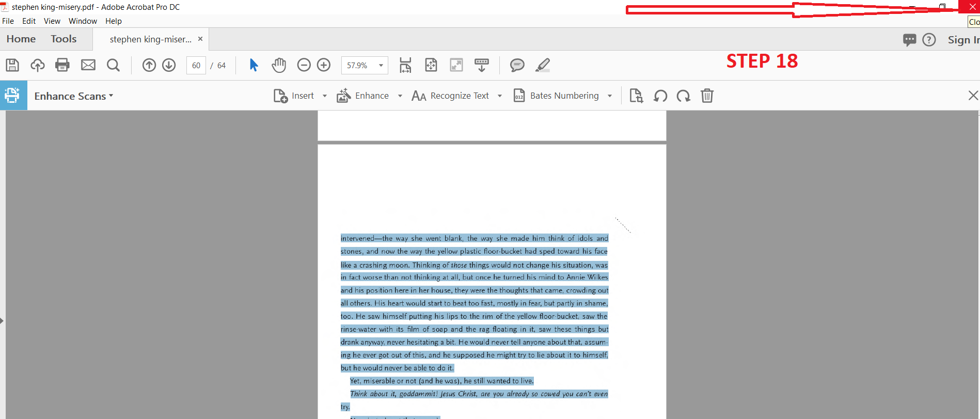Click the Zoom in plus icon
The height and width of the screenshot is (419, 980).
(324, 65)
